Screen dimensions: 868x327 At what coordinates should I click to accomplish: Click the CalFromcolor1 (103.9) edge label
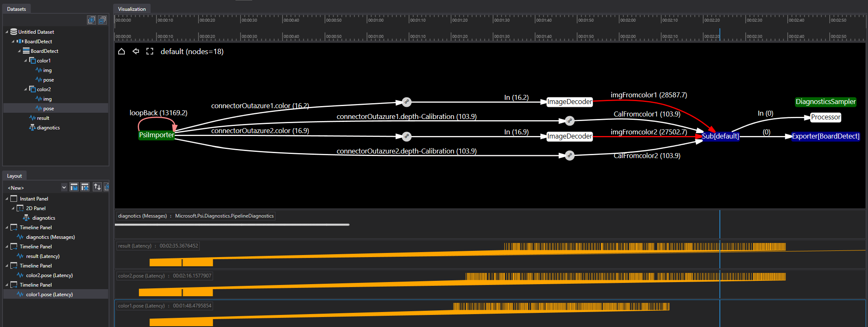(x=647, y=114)
